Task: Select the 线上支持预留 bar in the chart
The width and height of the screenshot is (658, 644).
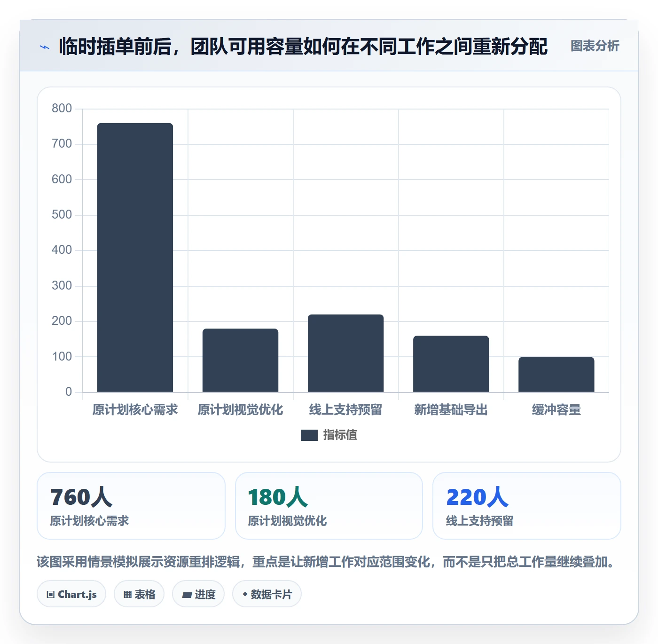Action: coord(345,353)
